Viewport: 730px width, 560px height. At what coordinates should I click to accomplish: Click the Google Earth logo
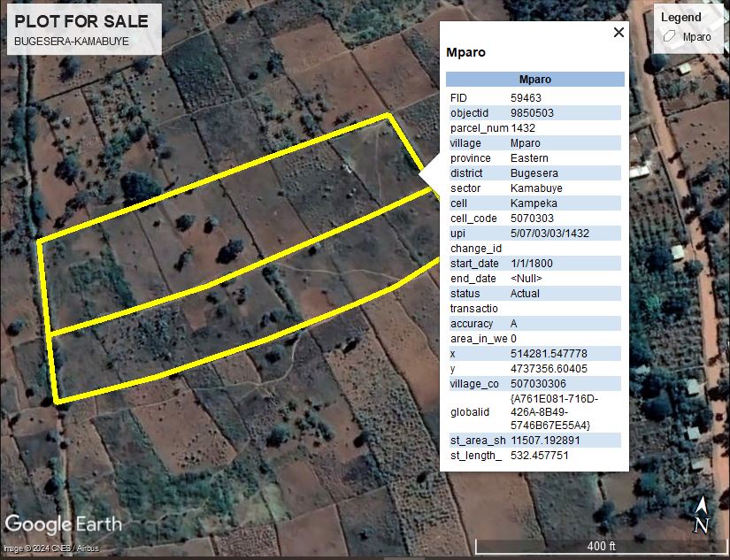63,524
